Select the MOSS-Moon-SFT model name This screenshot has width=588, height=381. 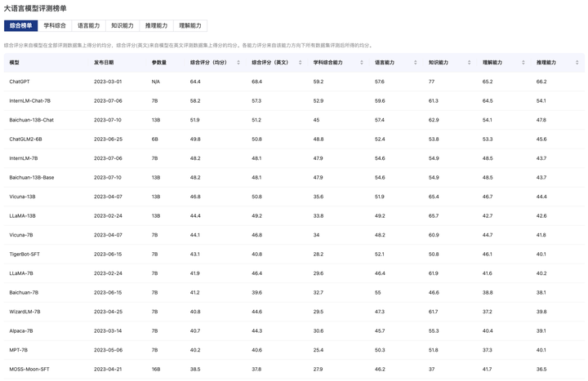point(29,369)
